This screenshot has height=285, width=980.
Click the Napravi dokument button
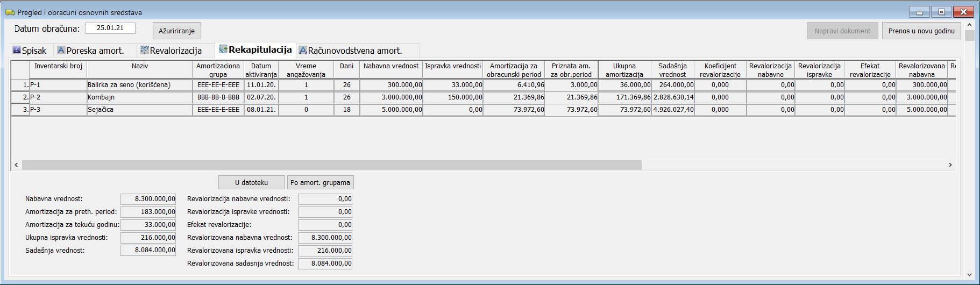pyautogui.click(x=842, y=31)
